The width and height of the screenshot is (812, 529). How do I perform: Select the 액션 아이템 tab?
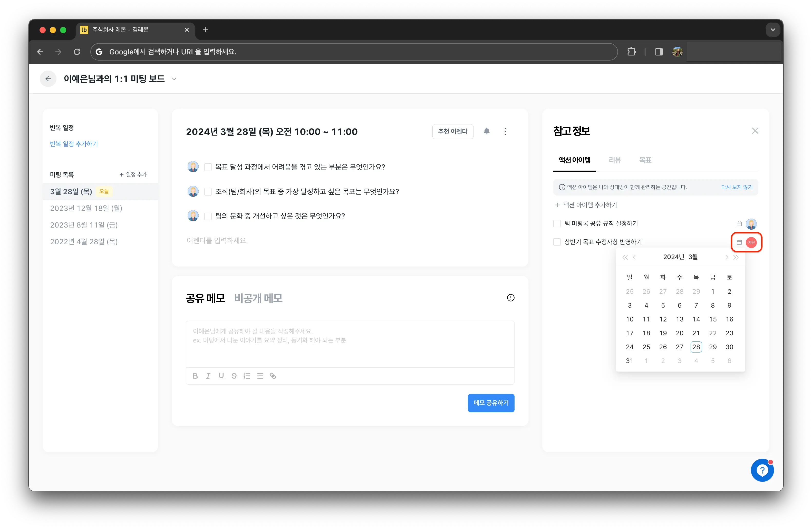575,160
